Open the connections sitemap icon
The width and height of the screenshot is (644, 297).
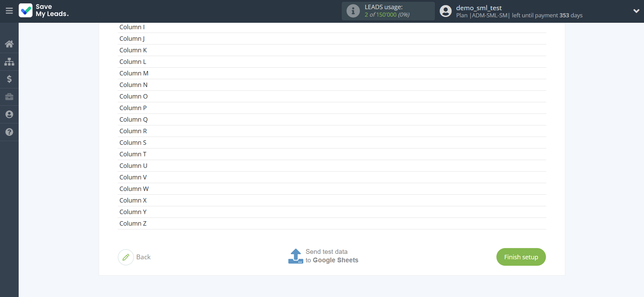(x=9, y=62)
